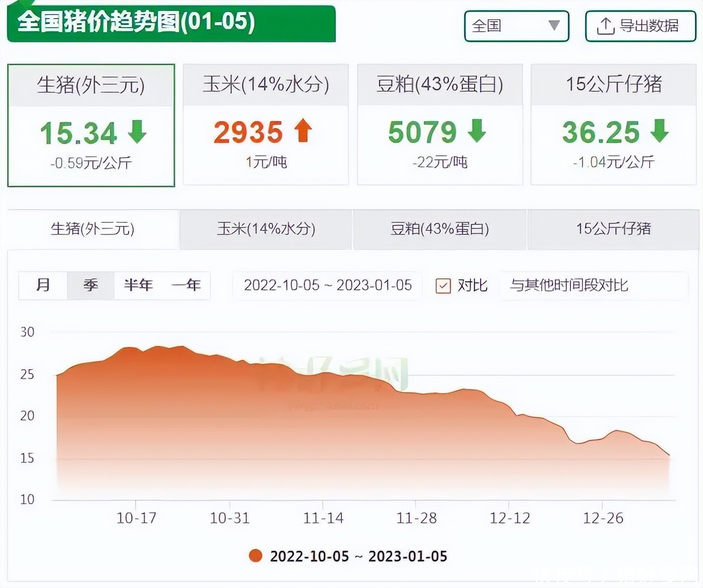Click the chart's final data point on the right

pos(669,455)
